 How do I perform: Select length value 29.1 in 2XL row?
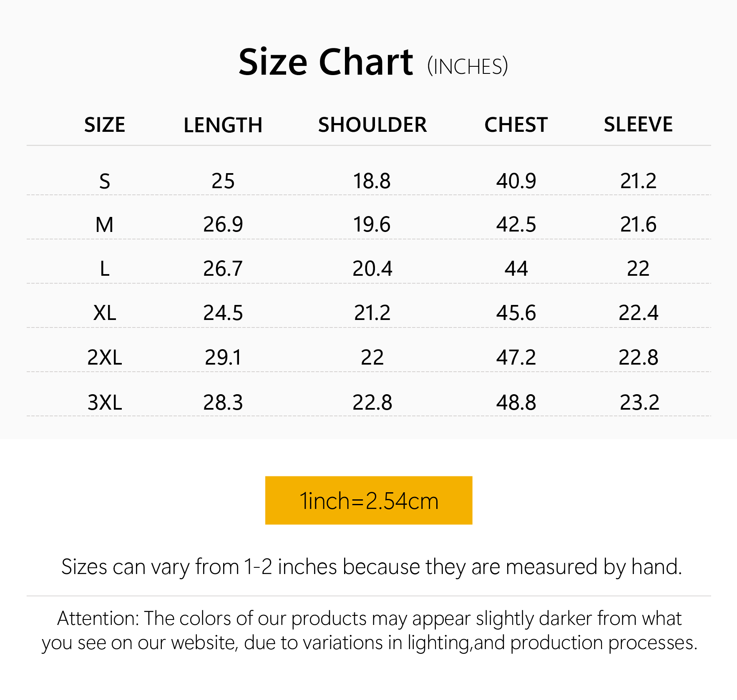click(x=223, y=357)
